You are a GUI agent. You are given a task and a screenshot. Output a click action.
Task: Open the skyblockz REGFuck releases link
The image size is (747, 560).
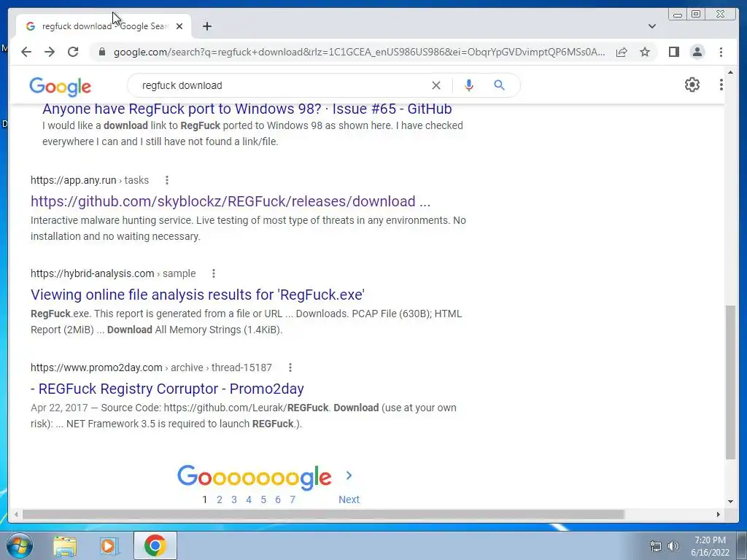(231, 201)
